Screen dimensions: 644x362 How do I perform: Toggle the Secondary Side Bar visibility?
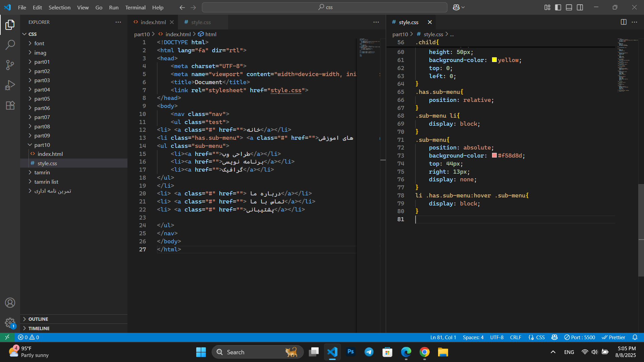(580, 7)
